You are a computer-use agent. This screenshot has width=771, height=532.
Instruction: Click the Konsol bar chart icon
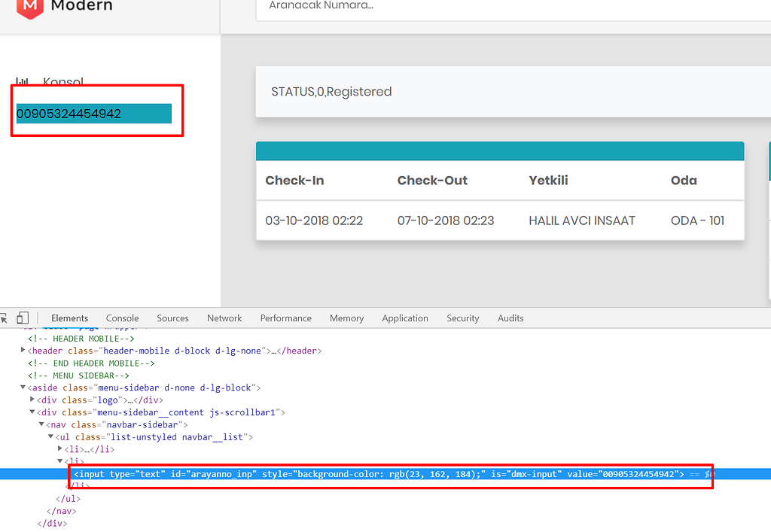coord(23,81)
